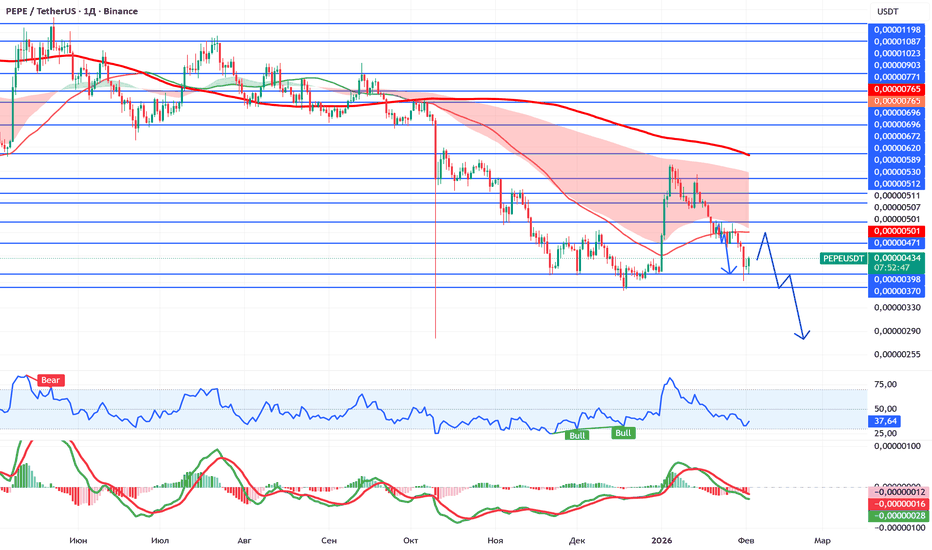Click the 0,00000507 axis price

point(898,208)
